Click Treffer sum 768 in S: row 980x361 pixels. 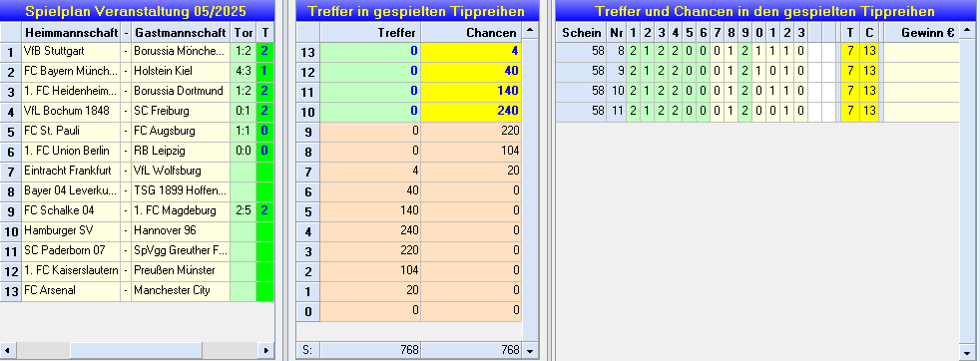pyautogui.click(x=370, y=350)
